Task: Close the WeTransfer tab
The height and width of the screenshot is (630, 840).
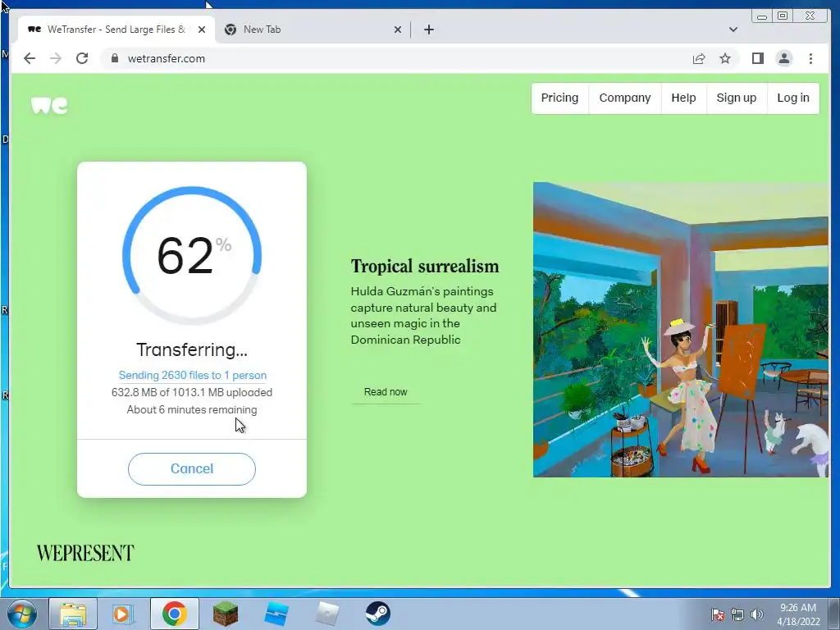Action: pyautogui.click(x=202, y=30)
